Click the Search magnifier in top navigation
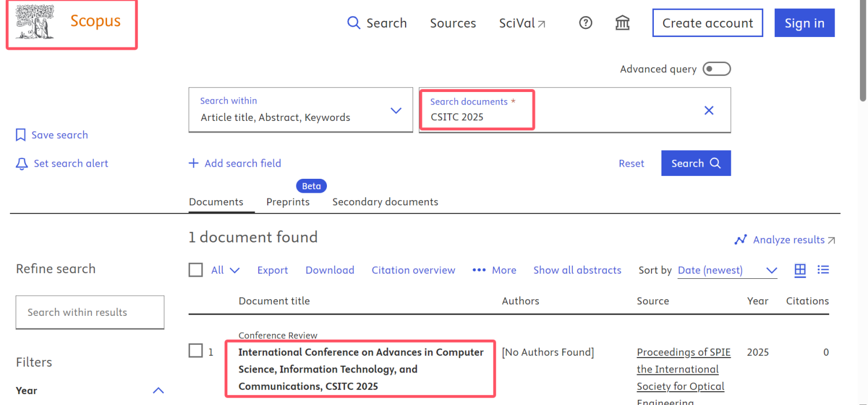Viewport: 868px width, 405px height. [x=354, y=23]
